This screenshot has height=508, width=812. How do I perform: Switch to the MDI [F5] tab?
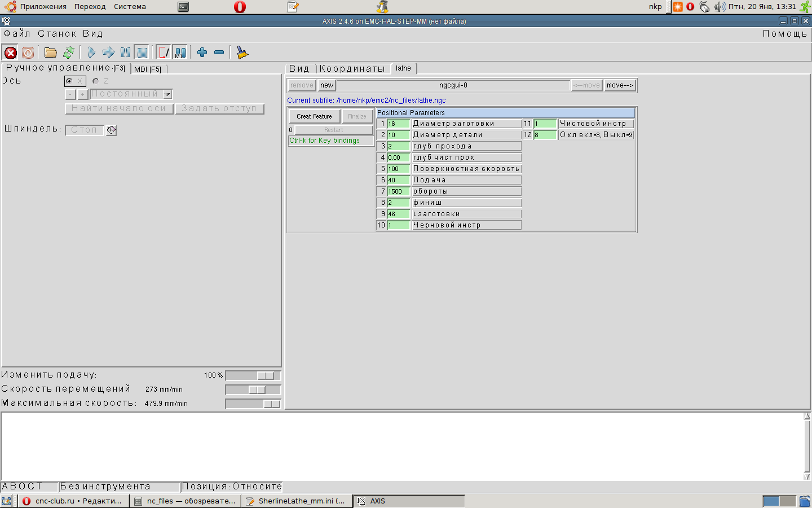[148, 69]
